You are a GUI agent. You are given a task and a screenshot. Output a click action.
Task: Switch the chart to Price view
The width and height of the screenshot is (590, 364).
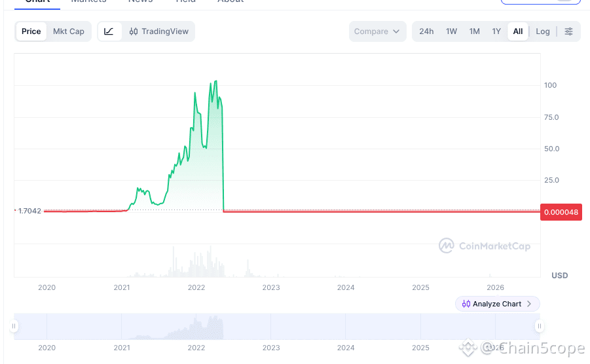[31, 31]
